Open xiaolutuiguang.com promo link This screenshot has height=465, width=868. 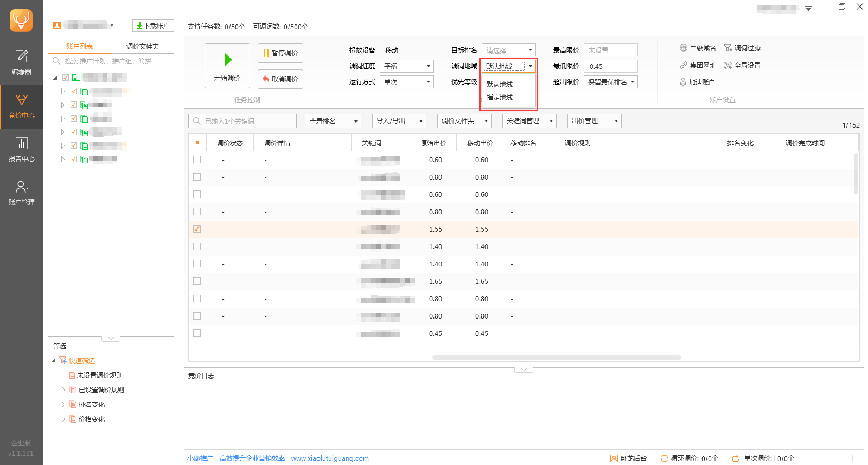click(x=330, y=458)
